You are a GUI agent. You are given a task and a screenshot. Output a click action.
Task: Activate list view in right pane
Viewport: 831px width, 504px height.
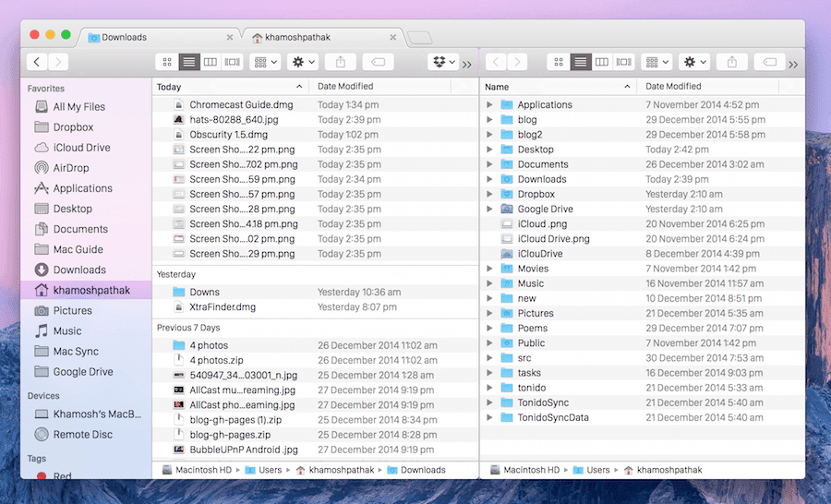pos(581,62)
